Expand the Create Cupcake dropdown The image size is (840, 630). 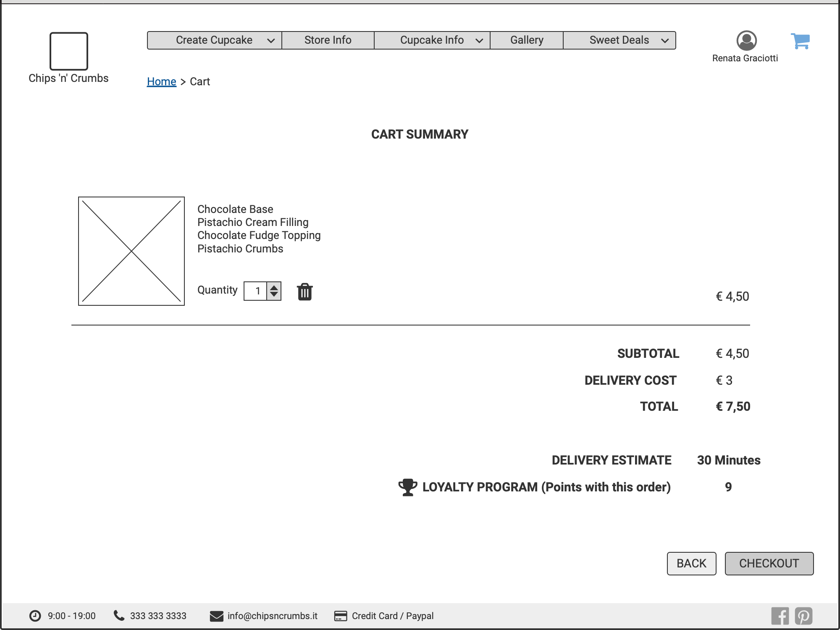click(215, 40)
